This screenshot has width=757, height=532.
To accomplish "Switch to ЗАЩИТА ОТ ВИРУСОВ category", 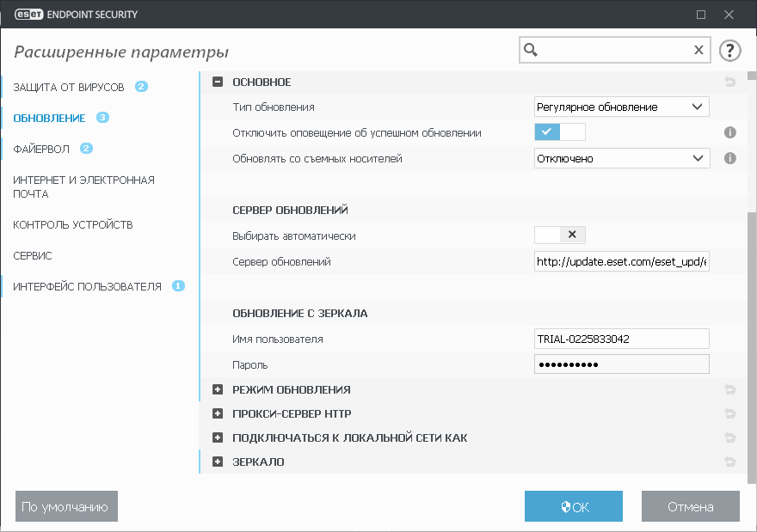I will (69, 87).
